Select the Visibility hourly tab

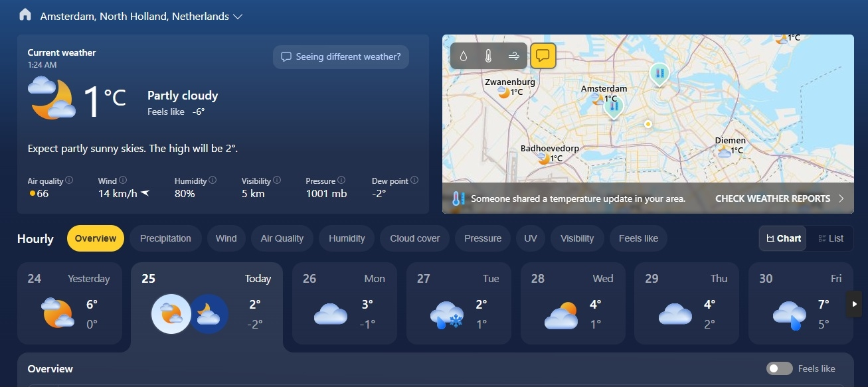pyautogui.click(x=577, y=238)
